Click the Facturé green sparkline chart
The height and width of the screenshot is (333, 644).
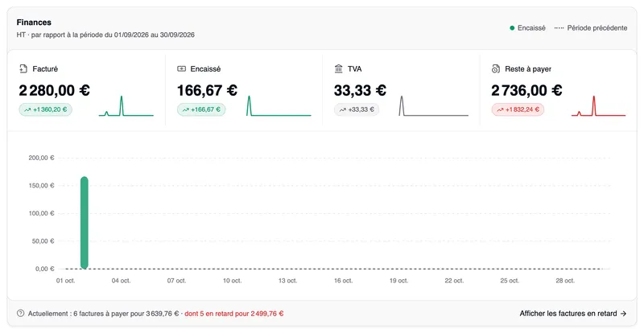[126, 106]
